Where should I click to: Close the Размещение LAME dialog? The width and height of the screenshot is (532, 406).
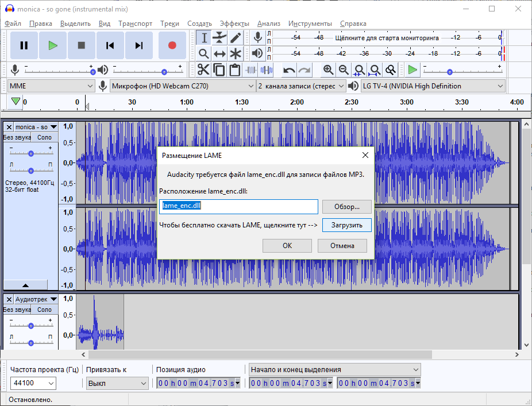[365, 156]
